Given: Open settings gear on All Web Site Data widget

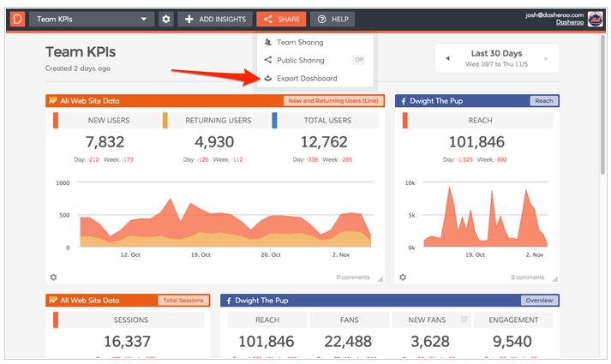Looking at the screenshot, I should pyautogui.click(x=53, y=277).
